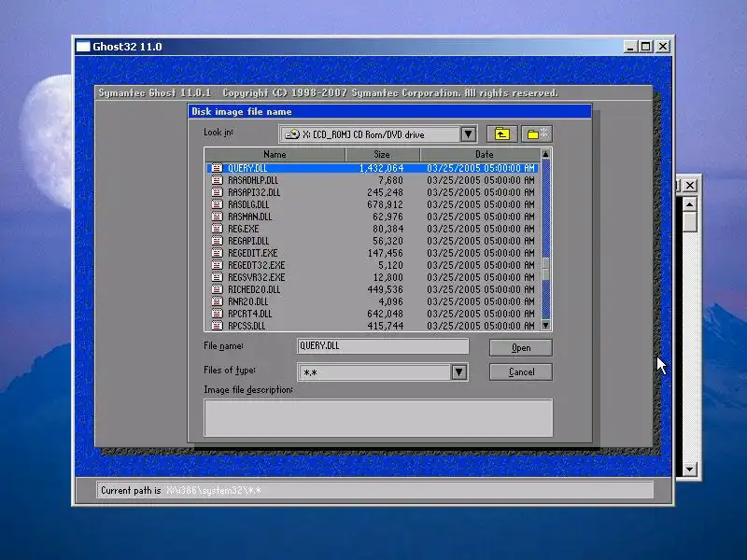
Task: Click the RICHED20.DLL file name
Action: pyautogui.click(x=254, y=289)
